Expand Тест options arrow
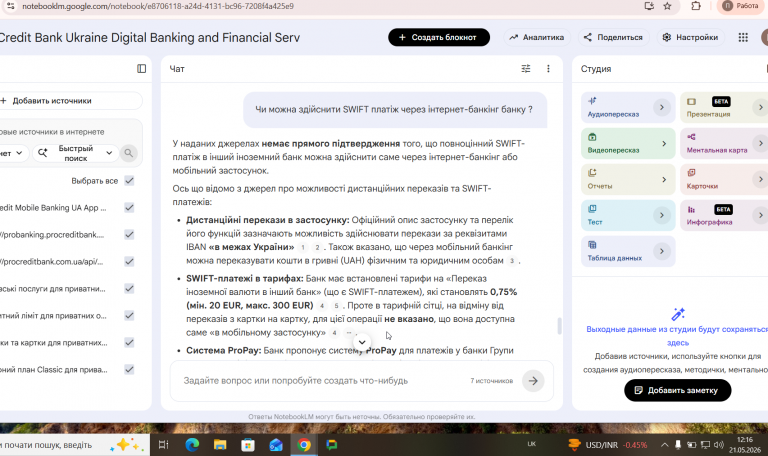 click(x=662, y=215)
